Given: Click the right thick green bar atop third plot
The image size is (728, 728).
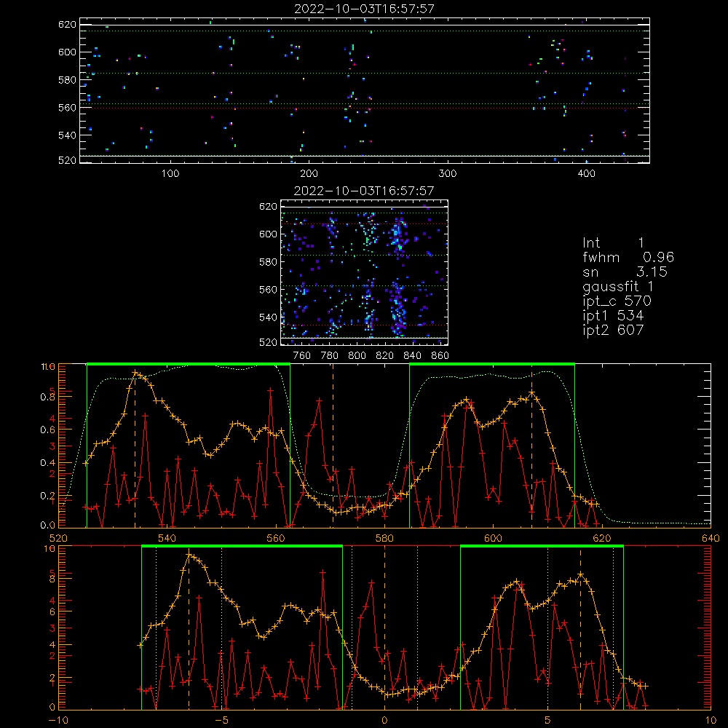Looking at the screenshot, I should click(x=492, y=365).
